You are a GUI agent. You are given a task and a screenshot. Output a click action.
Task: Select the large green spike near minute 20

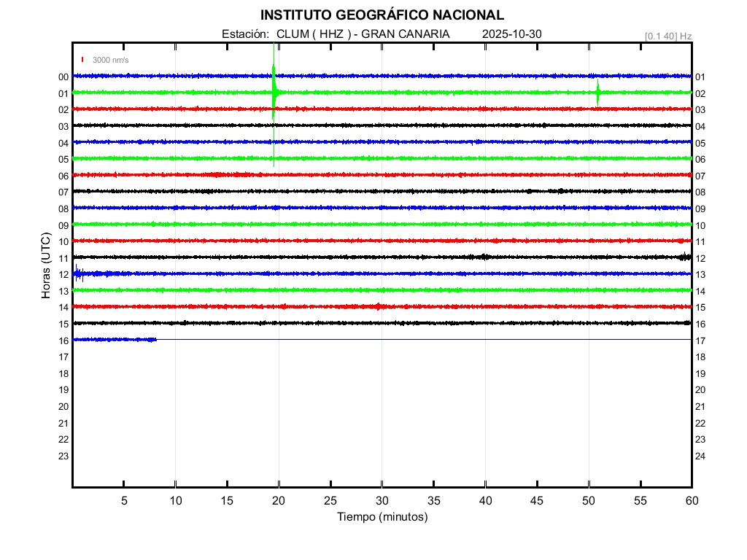274,92
